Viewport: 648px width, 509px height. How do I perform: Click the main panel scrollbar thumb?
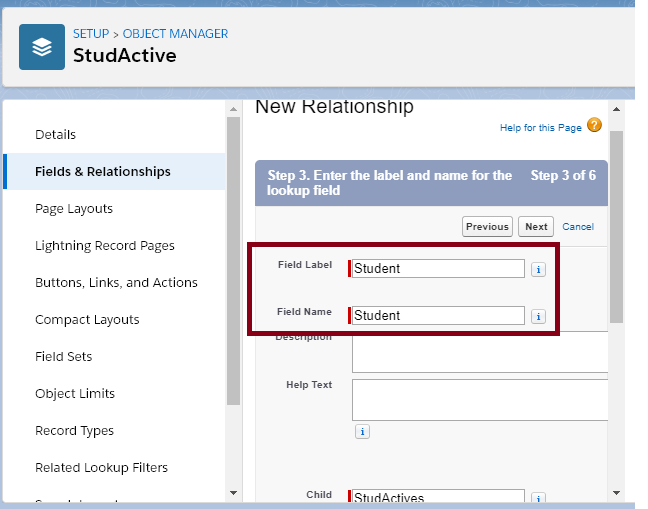tap(616, 227)
